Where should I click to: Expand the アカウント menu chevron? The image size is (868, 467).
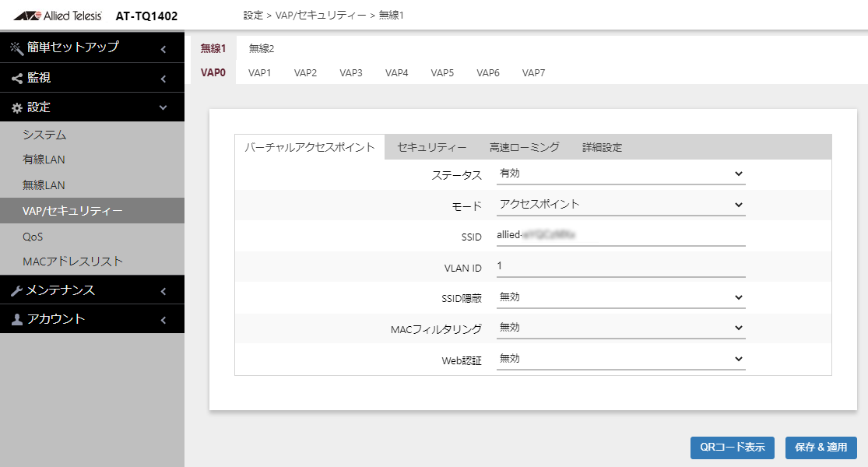163,320
